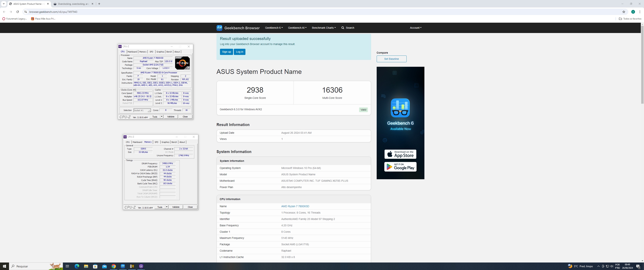
Task: Click Set Baseline button
Action: tap(391, 59)
